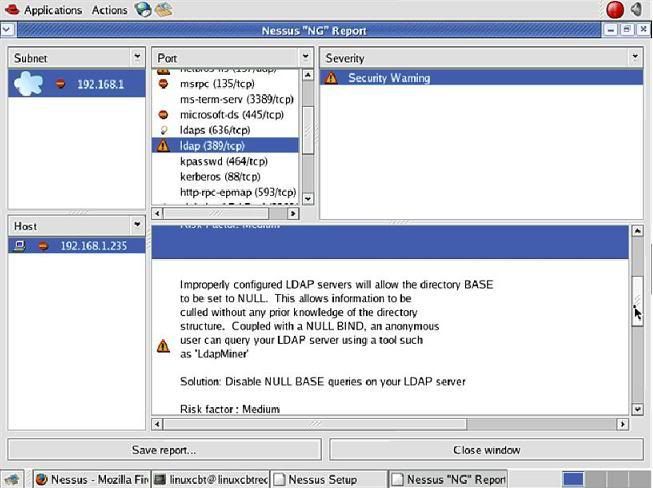This screenshot has width=653, height=488.
Task: Switch to Nessus - Mozilla Firefox taskbar window
Action: [92, 479]
